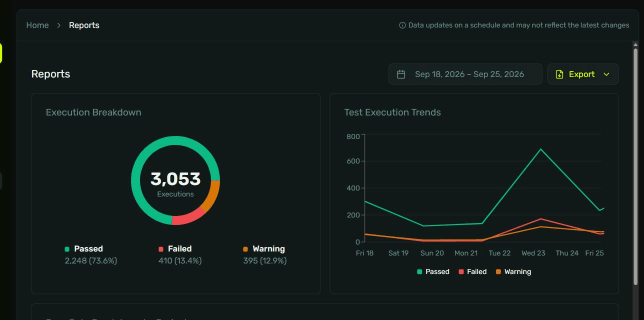Image resolution: width=644 pixels, height=320 pixels.
Task: Open the Export menu button
Action: coord(583,74)
